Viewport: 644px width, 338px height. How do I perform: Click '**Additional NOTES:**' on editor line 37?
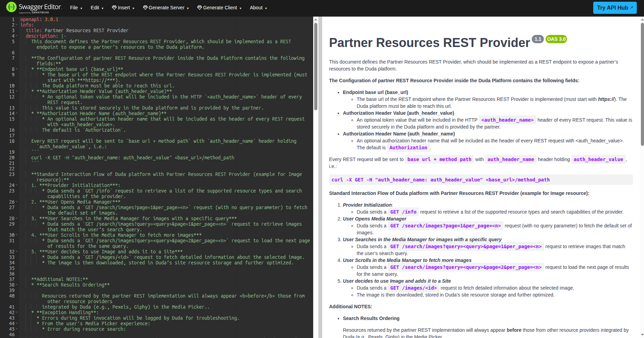click(59, 280)
